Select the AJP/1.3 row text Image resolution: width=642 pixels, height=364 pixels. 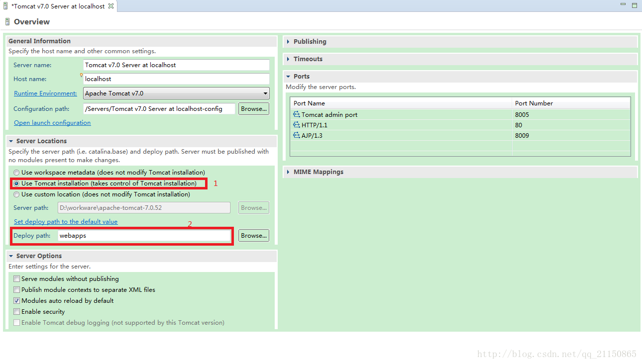coord(312,136)
